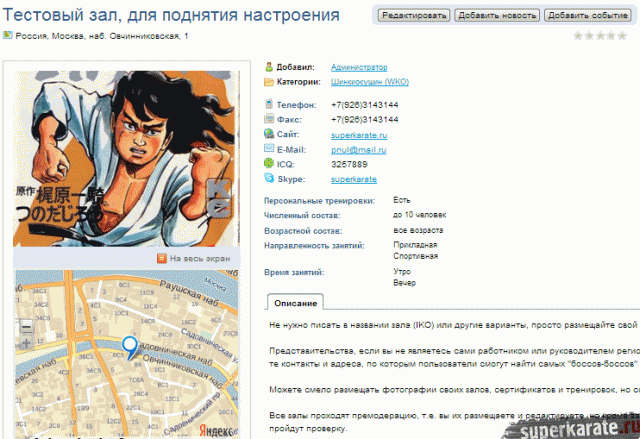Click the folder icon beside Категории
640x439 pixels.
click(x=269, y=82)
